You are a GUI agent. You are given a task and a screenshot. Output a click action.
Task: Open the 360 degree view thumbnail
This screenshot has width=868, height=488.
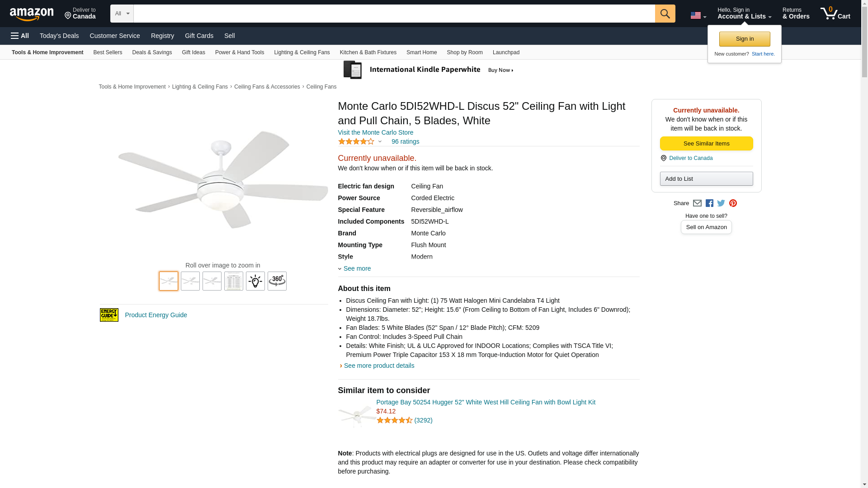[x=277, y=281]
